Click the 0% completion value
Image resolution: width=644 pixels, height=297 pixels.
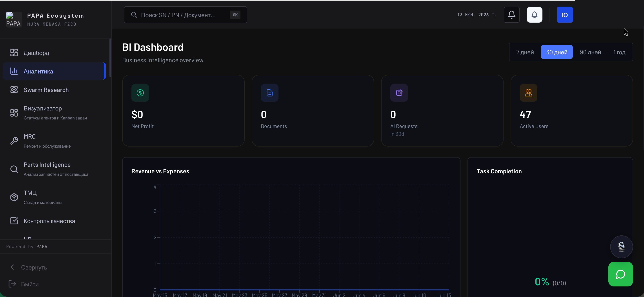[542, 282]
